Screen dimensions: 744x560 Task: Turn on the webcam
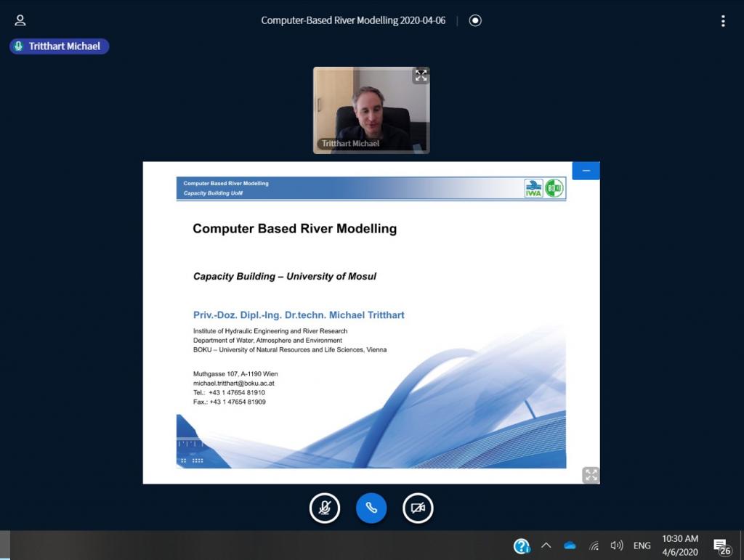click(x=418, y=508)
